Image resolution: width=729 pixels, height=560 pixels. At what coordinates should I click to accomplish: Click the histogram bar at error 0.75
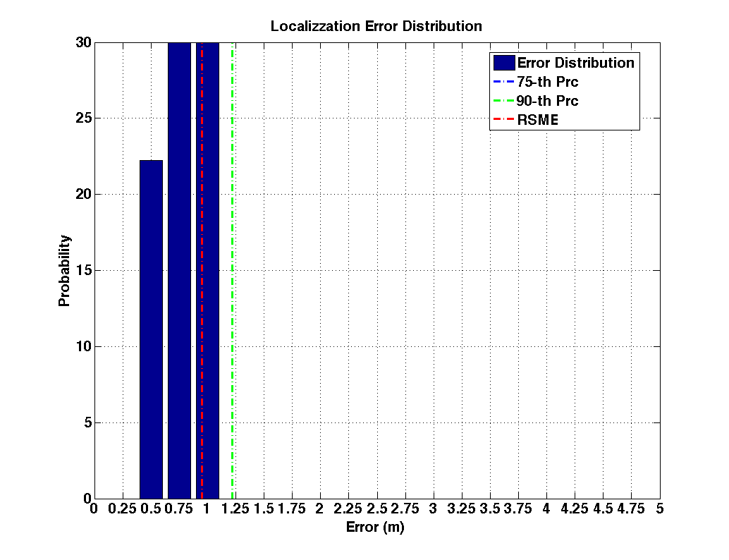(180, 271)
